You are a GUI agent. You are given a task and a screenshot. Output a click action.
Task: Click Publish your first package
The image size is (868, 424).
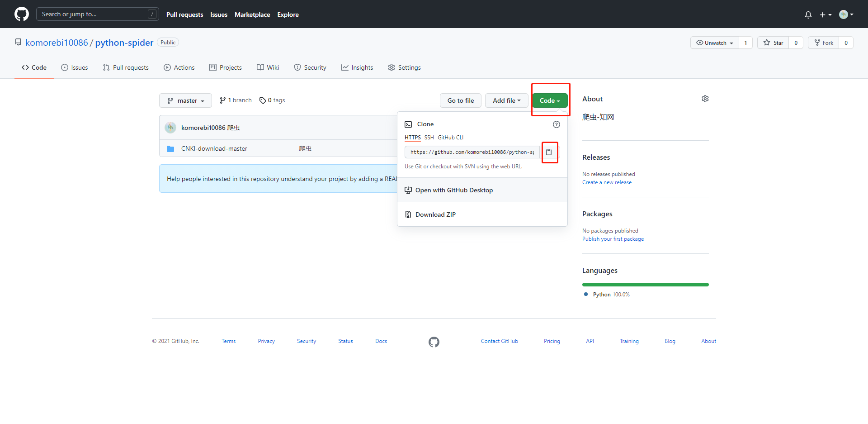(x=613, y=239)
